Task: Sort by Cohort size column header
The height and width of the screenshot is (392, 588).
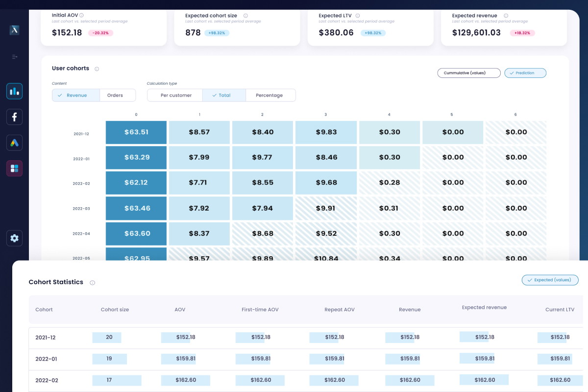Action: [115, 310]
